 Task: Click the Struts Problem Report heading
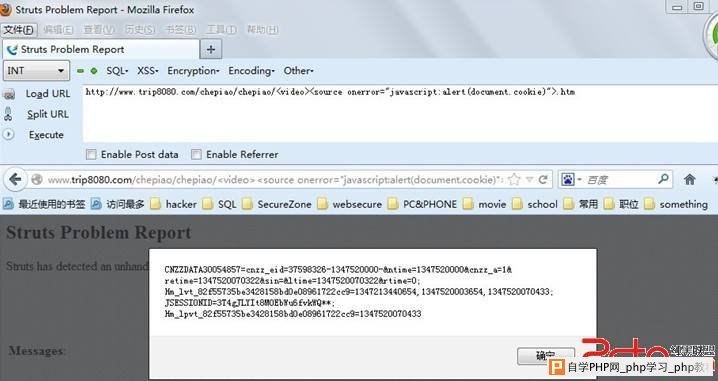pos(98,233)
